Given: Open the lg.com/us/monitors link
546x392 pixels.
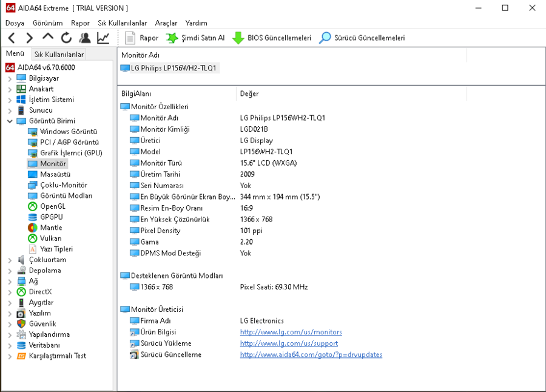Looking at the screenshot, I should tap(291, 332).
